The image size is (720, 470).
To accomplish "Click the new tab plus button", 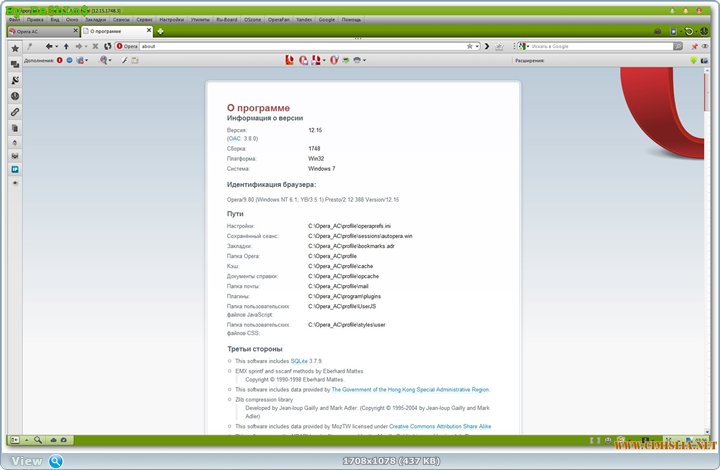I will click(x=160, y=32).
